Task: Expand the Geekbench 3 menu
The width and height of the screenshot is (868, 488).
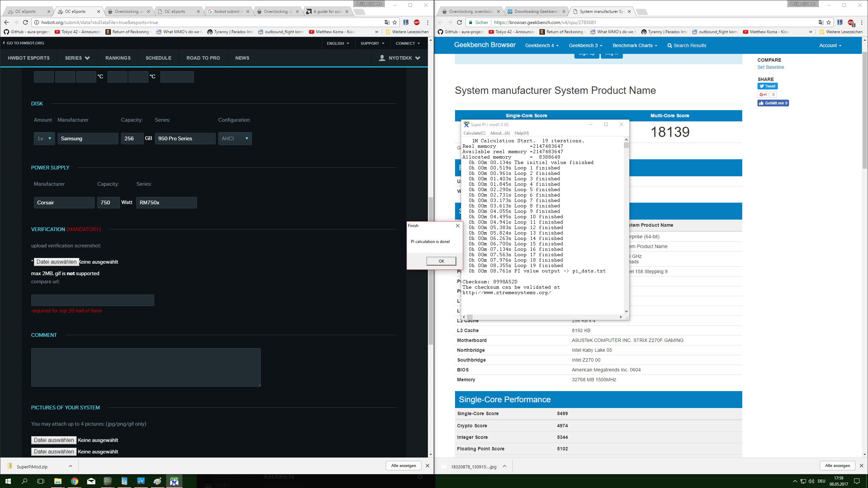Action: [x=586, y=45]
